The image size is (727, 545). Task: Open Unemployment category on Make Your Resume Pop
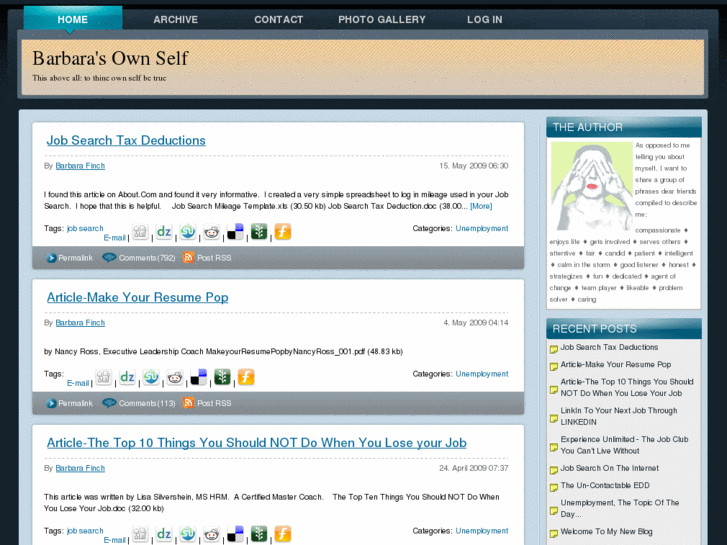482,374
